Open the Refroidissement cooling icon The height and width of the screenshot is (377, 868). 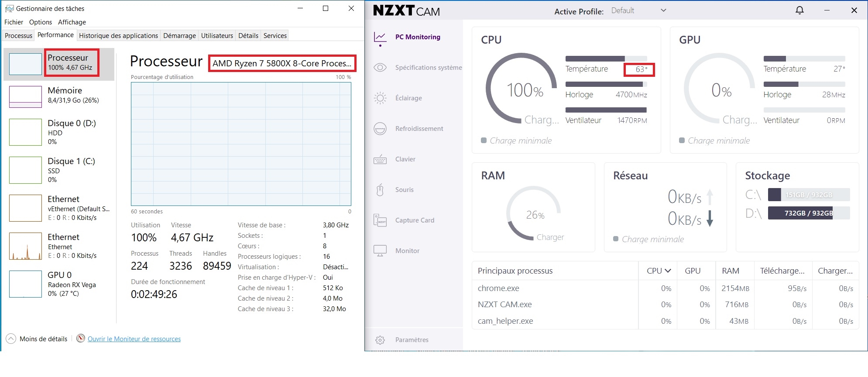coord(380,129)
